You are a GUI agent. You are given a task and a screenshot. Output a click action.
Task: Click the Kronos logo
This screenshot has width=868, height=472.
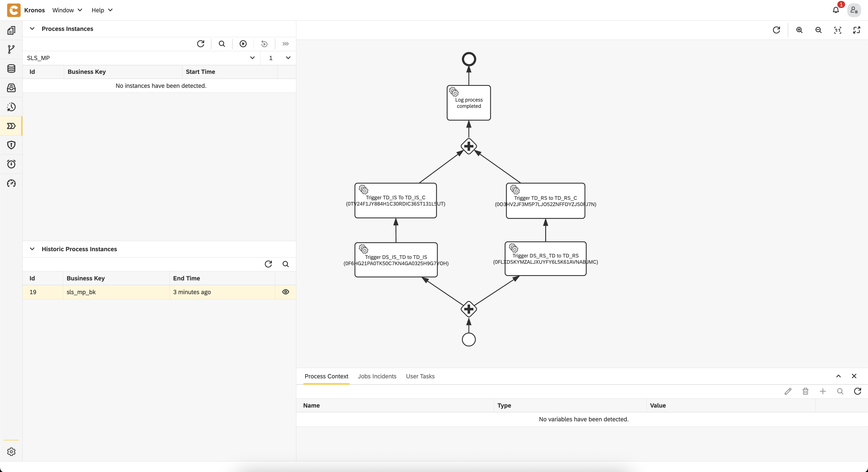pyautogui.click(x=14, y=10)
